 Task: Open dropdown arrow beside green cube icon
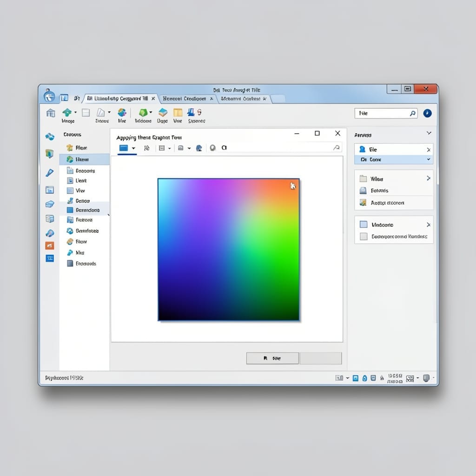(x=151, y=112)
